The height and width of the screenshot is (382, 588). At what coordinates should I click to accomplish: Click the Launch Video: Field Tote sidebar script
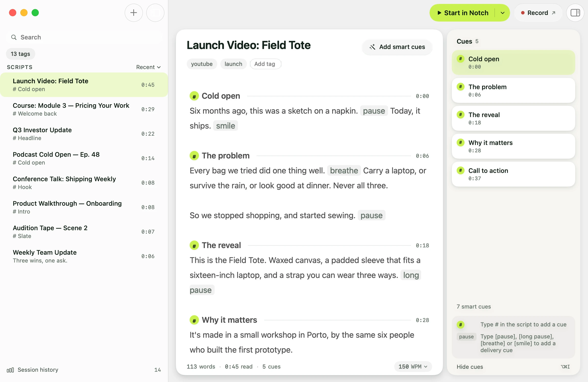[x=84, y=85]
